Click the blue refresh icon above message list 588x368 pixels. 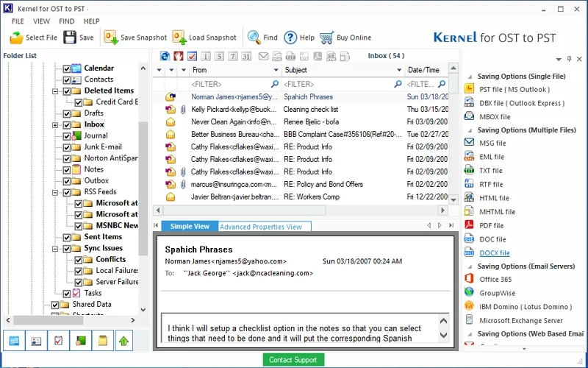165,57
